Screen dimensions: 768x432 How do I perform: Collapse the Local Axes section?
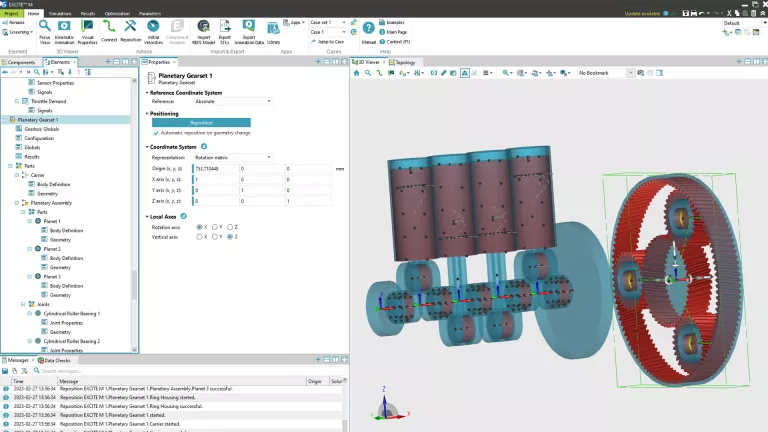(x=147, y=216)
